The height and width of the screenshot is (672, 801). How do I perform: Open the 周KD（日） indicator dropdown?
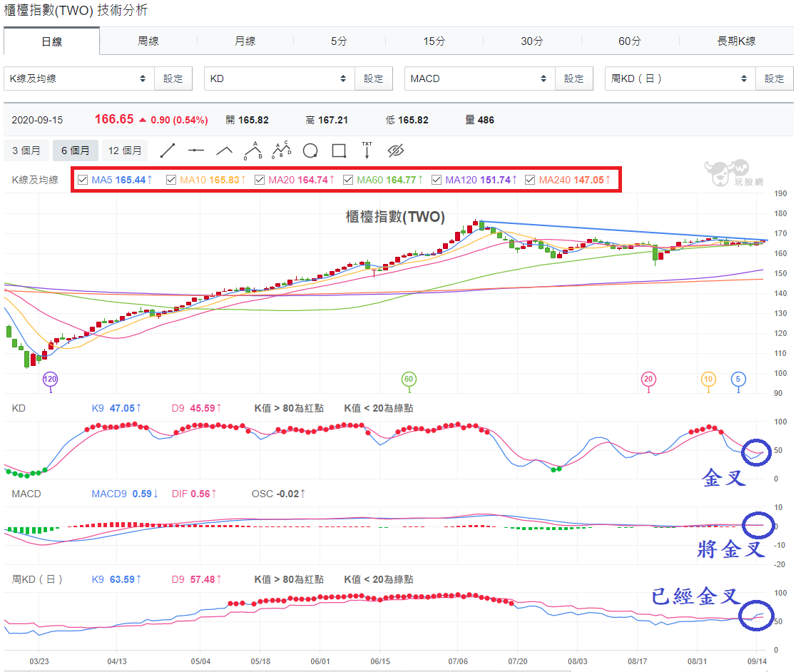click(x=680, y=78)
